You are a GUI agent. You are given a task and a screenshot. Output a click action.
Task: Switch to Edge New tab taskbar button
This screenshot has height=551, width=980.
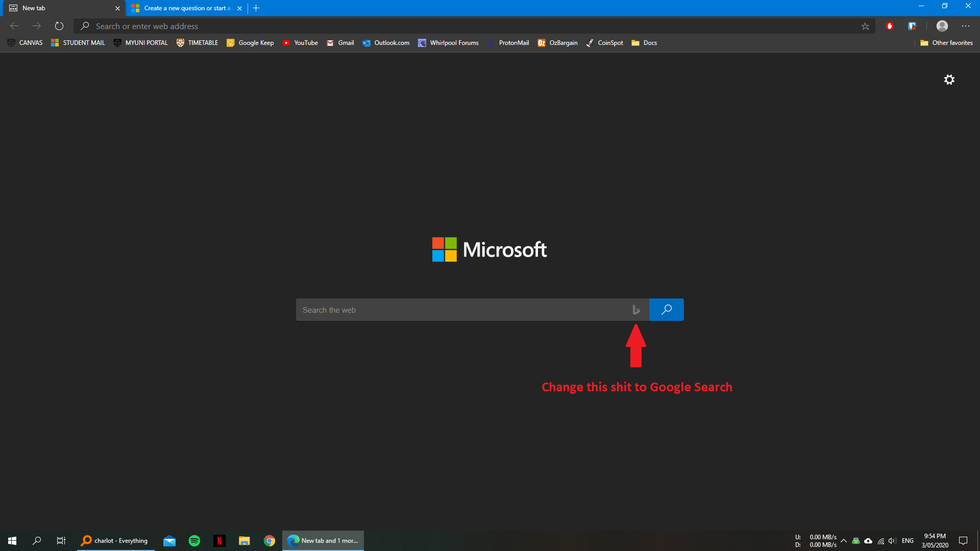(x=323, y=541)
